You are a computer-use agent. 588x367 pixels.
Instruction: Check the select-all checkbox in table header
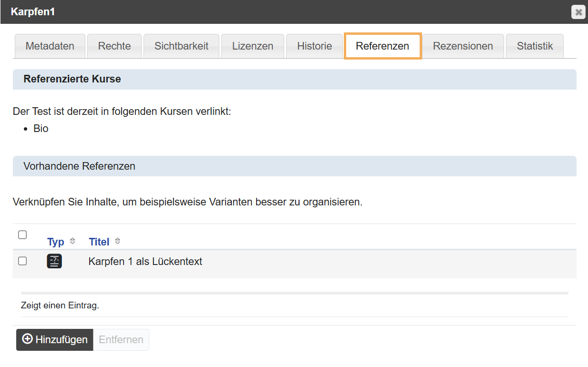[22, 234]
